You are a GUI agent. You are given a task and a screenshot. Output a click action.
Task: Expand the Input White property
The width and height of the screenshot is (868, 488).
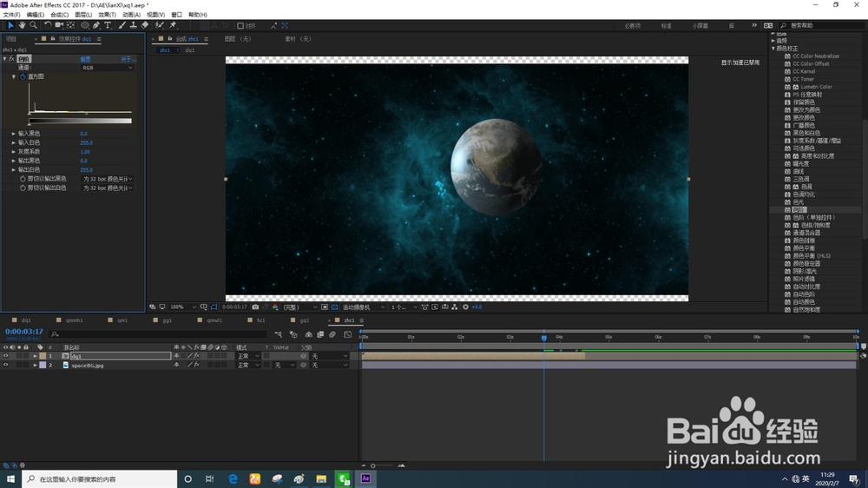coord(14,142)
